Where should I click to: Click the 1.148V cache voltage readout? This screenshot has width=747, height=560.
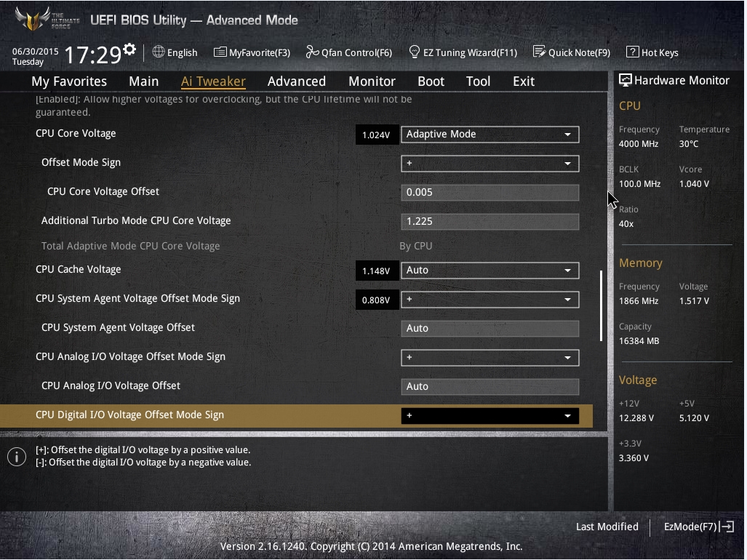pos(376,271)
